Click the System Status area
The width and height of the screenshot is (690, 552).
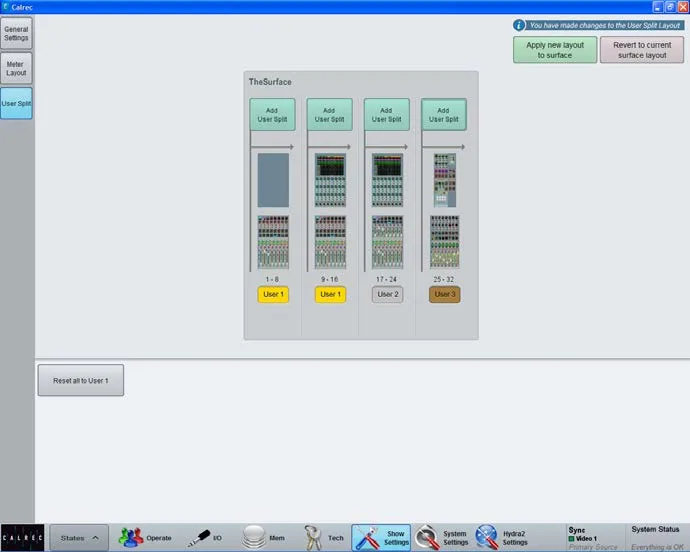pos(657,537)
